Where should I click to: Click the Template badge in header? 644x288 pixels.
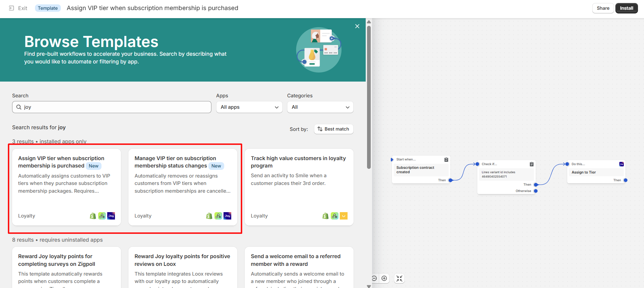point(48,8)
